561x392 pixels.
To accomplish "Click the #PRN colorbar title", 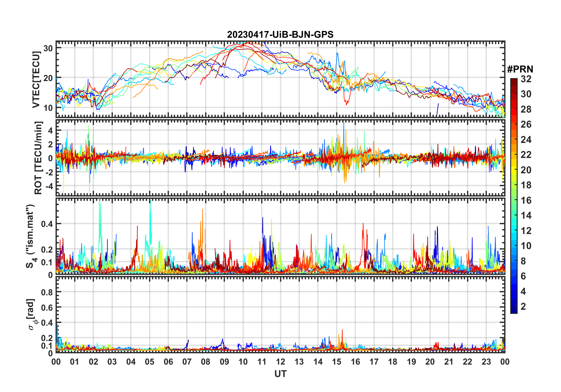I will (520, 69).
